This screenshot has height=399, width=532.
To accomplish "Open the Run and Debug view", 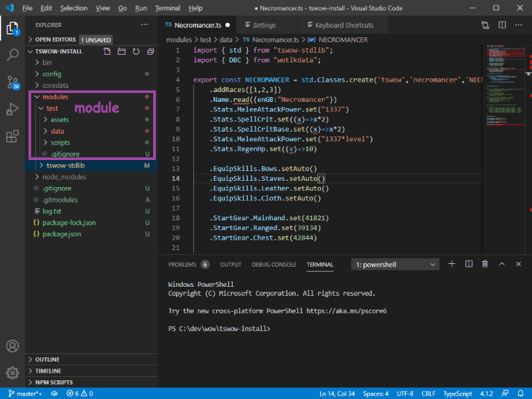I will (x=12, y=109).
